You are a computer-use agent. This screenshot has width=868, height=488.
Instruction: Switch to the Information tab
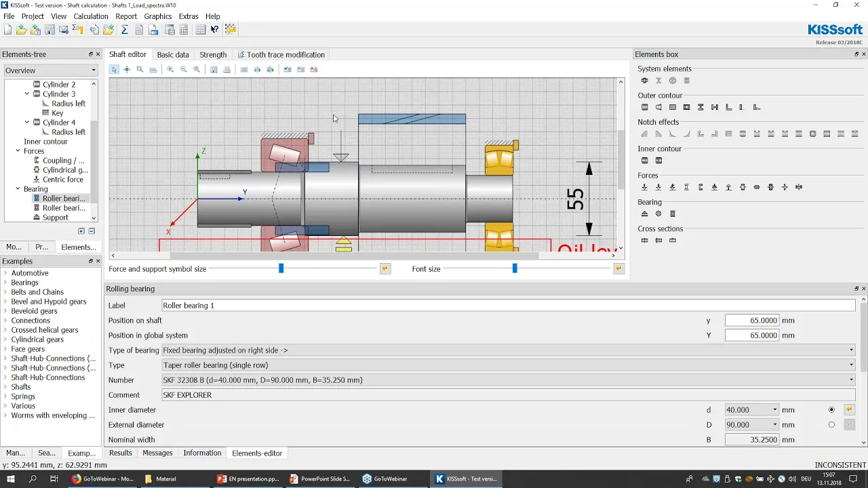click(x=202, y=453)
